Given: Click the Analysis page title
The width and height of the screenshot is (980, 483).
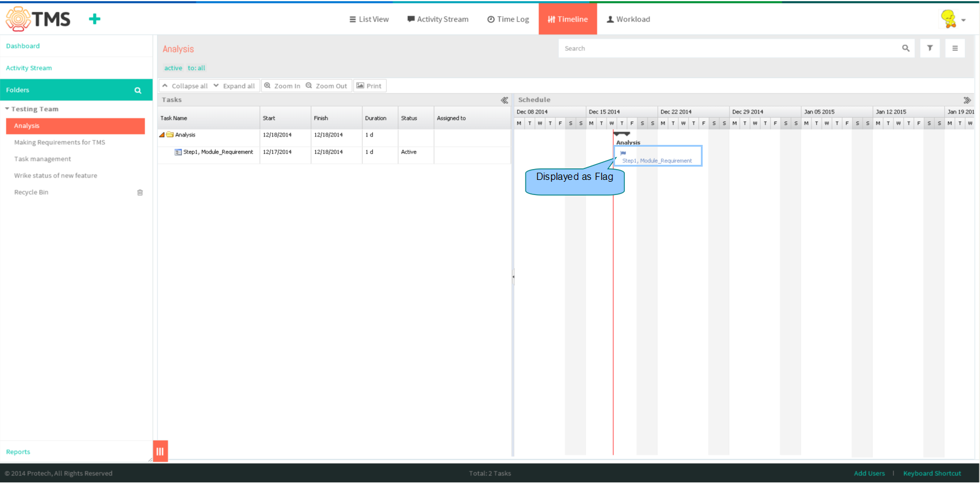Looking at the screenshot, I should (178, 49).
